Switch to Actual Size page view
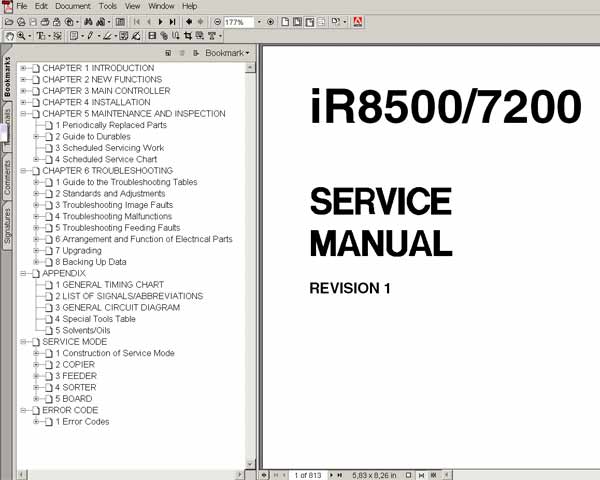 (285, 22)
